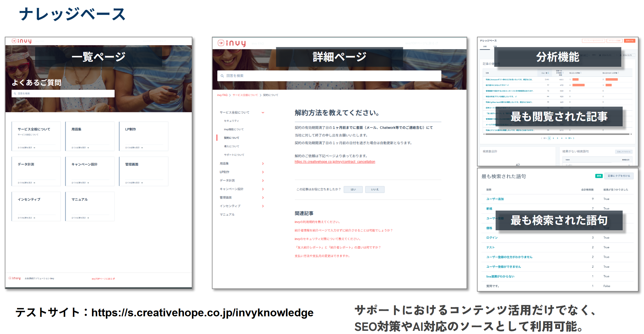Image resolution: width=644 pixels, height=334 pixels.
Task: Switch to the 記事 tab in the admin panel
Action: click(495, 47)
